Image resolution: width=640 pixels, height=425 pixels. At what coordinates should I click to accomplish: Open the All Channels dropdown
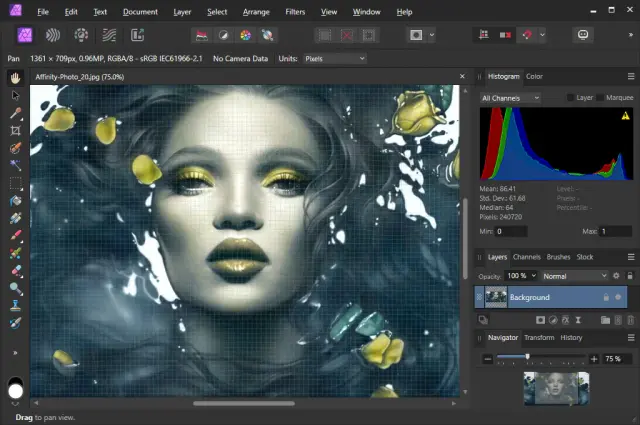coord(510,98)
